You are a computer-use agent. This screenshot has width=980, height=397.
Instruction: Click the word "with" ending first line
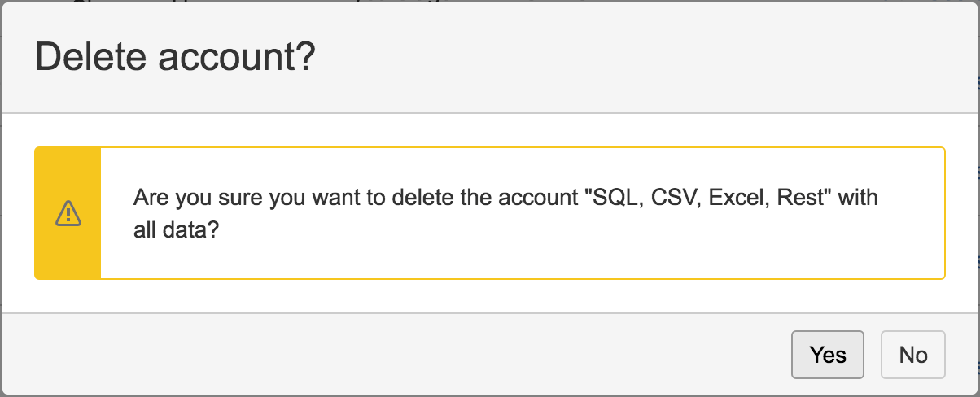pos(858,198)
